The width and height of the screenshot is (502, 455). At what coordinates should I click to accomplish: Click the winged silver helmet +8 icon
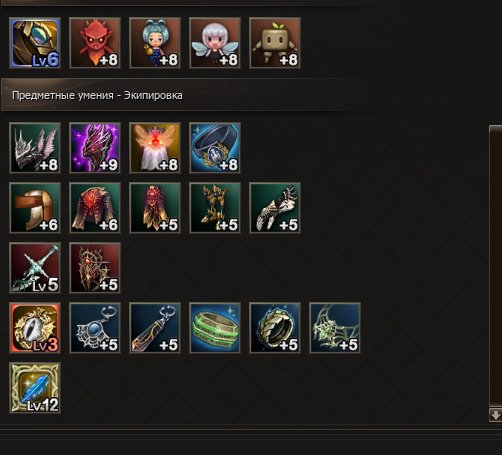(35, 148)
